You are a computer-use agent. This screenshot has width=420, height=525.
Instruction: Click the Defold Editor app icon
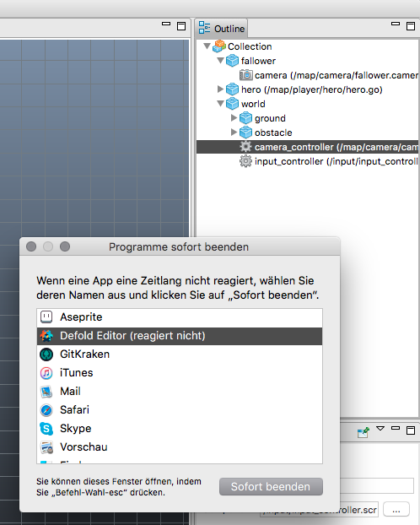coord(46,335)
